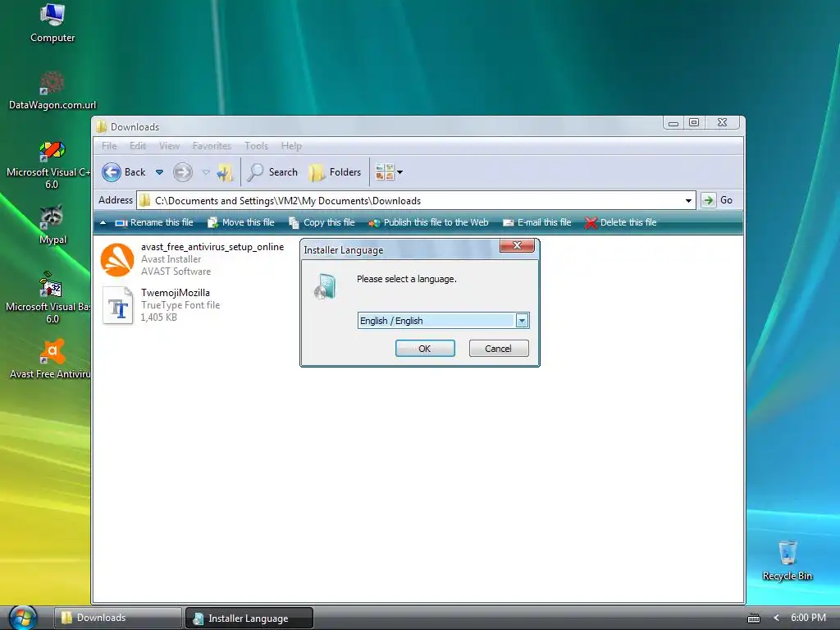840x630 pixels.
Task: Click the Back arrow in Downloads window
Action: click(x=112, y=172)
